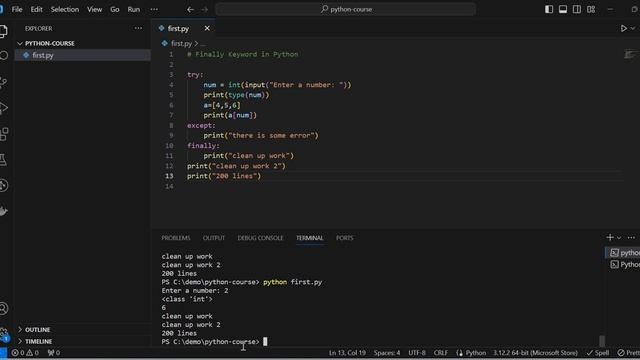Click the python-course command search box
The height and width of the screenshot is (360, 640).
345,9
